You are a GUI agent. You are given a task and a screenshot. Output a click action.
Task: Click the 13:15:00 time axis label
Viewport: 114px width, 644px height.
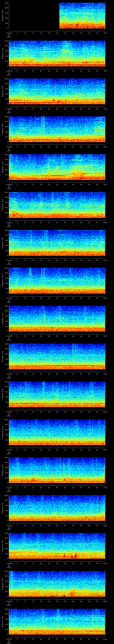tap(9, 450)
